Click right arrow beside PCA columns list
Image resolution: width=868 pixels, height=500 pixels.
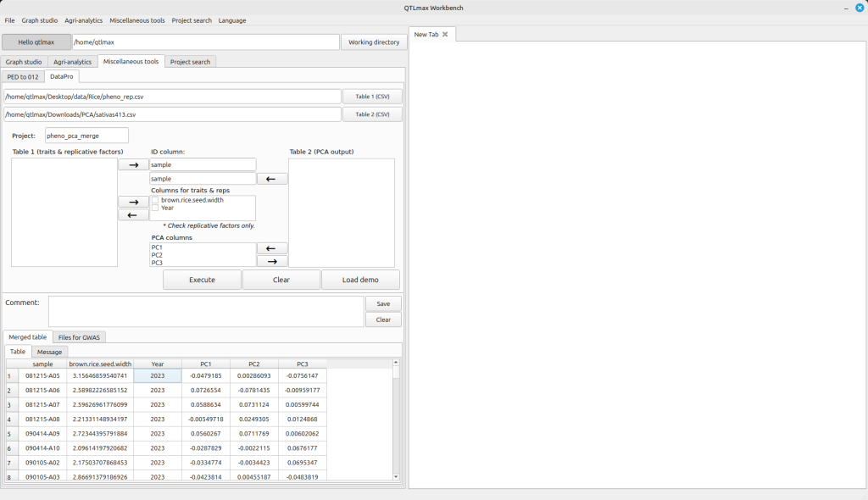(272, 262)
